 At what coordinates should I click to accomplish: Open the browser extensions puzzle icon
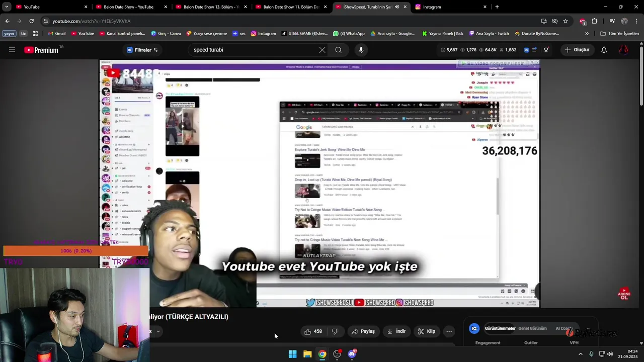click(594, 21)
